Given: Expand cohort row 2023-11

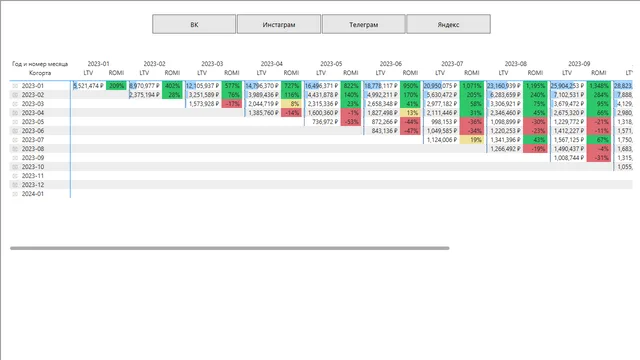Looking at the screenshot, I should tap(15, 176).
